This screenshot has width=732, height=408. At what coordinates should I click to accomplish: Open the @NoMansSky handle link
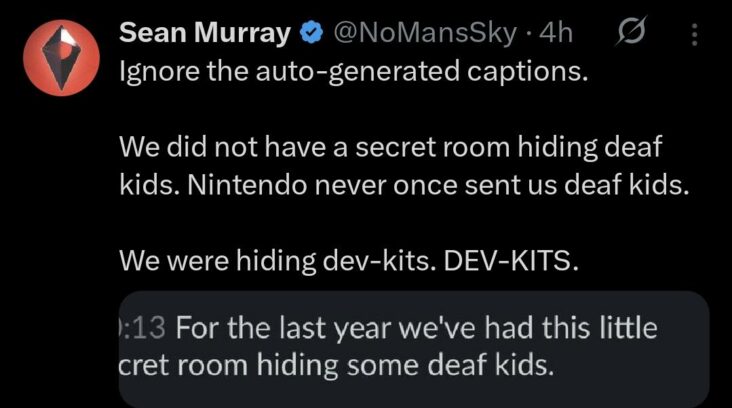coord(426,33)
